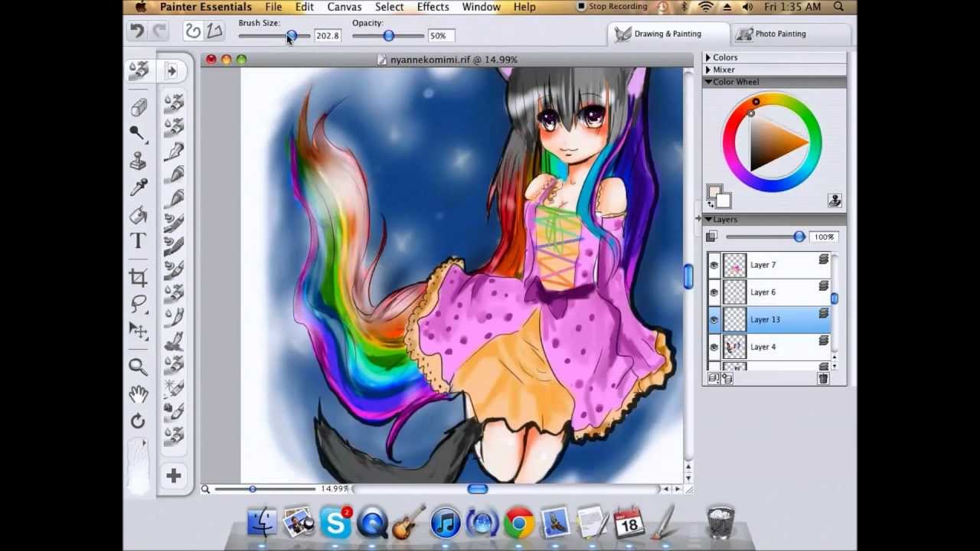Open the Select menu

(389, 7)
